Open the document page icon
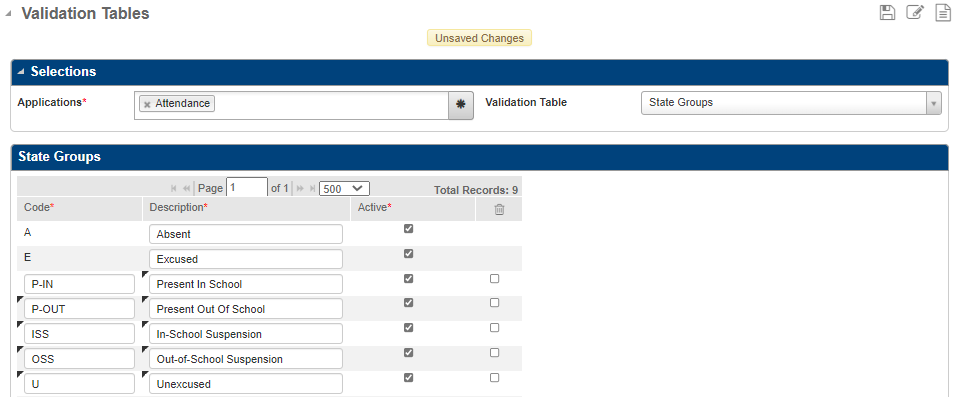953x397 pixels. pyautogui.click(x=942, y=12)
